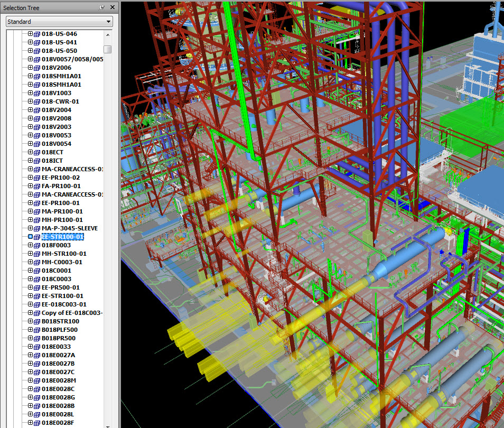The image size is (504, 428).
Task: Select the 018E0028M tree item
Action: 60,380
